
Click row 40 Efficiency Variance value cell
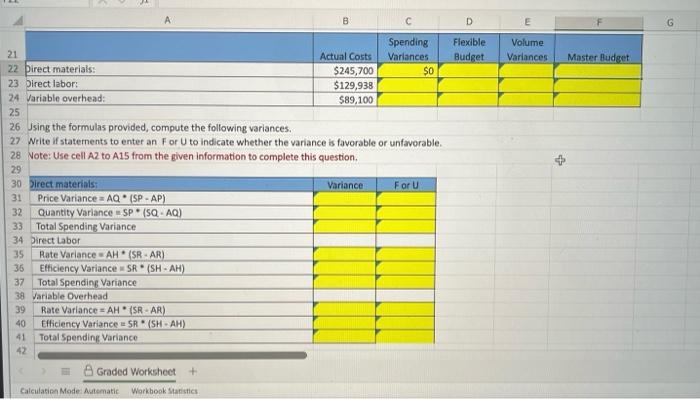[344, 323]
